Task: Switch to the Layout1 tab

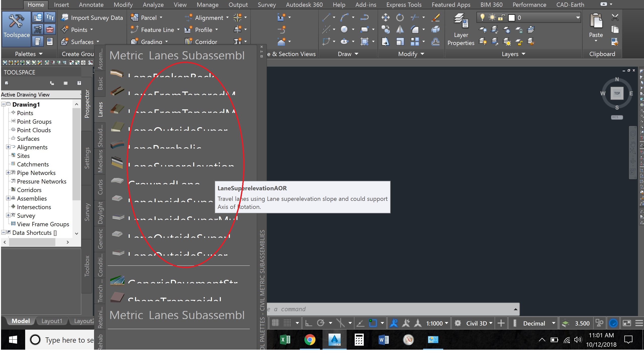Action: [52, 321]
